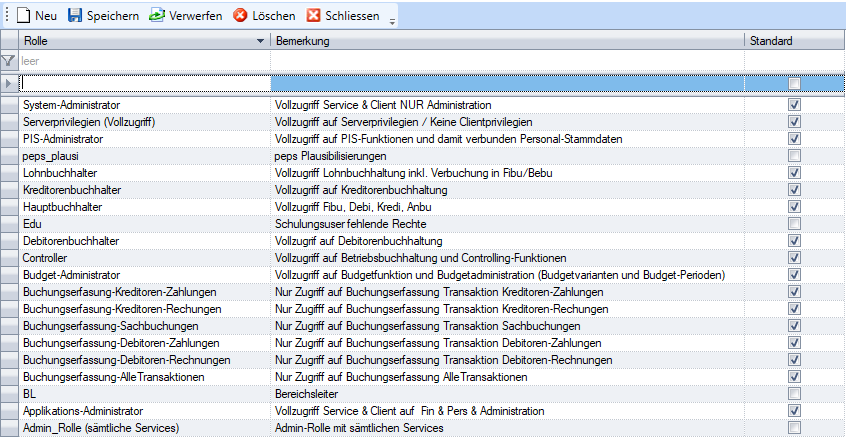
Task: Uncheck Standard for Controller
Action: pyautogui.click(x=794, y=258)
